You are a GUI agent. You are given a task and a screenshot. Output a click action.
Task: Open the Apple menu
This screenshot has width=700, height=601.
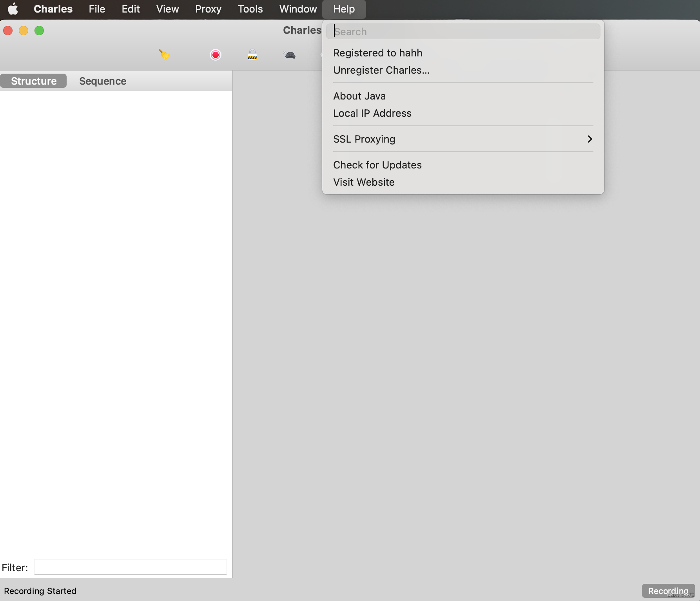(x=13, y=9)
